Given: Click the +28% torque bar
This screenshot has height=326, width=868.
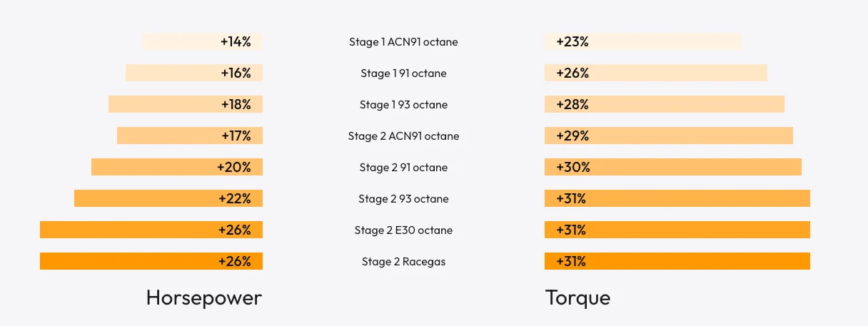Looking at the screenshot, I should click(665, 104).
